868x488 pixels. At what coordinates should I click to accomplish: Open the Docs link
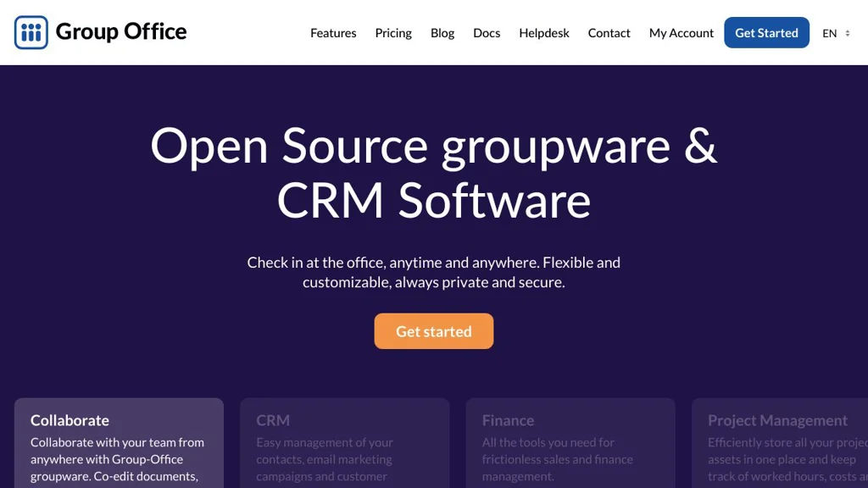point(487,33)
